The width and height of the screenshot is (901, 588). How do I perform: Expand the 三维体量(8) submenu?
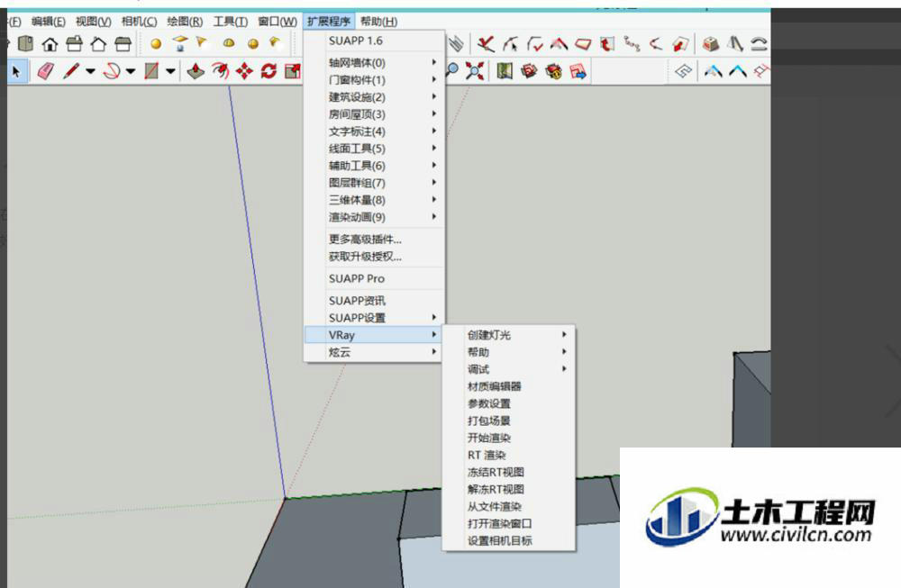pos(374,200)
